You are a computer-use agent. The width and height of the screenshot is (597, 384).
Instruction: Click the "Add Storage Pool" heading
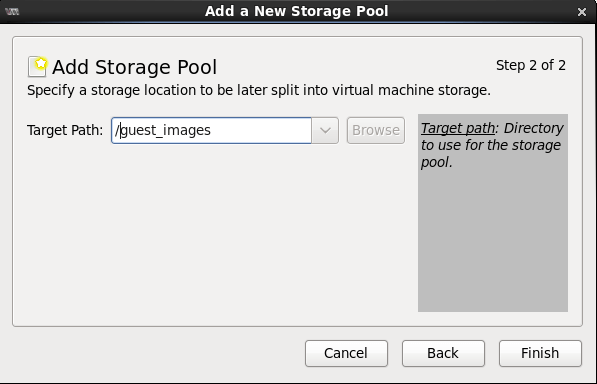[134, 67]
